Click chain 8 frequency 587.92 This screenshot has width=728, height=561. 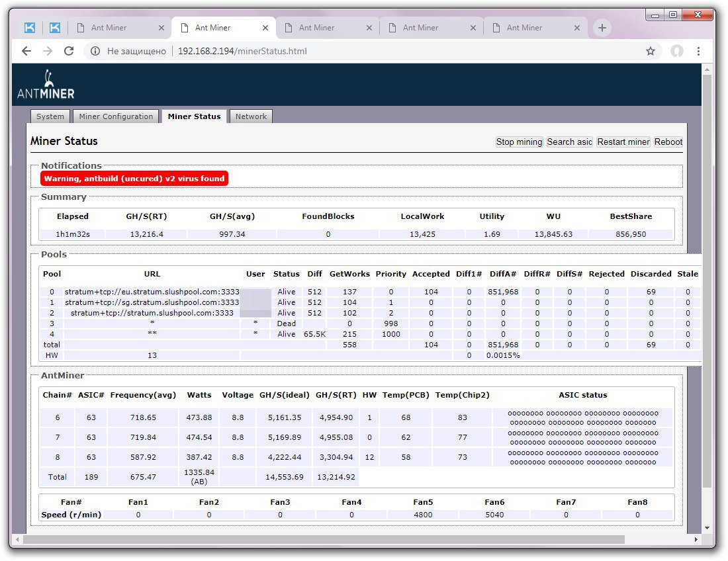click(143, 457)
